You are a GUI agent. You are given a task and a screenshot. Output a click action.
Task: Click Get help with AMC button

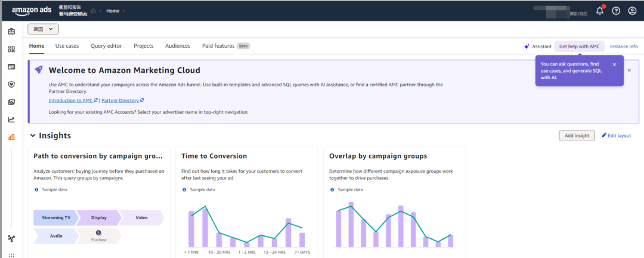coord(579,46)
